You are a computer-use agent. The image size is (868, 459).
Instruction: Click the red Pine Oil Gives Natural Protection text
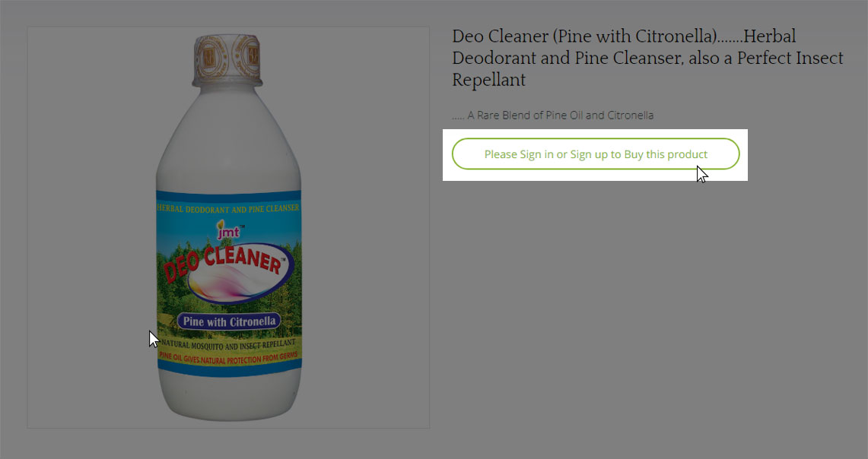coord(229,357)
